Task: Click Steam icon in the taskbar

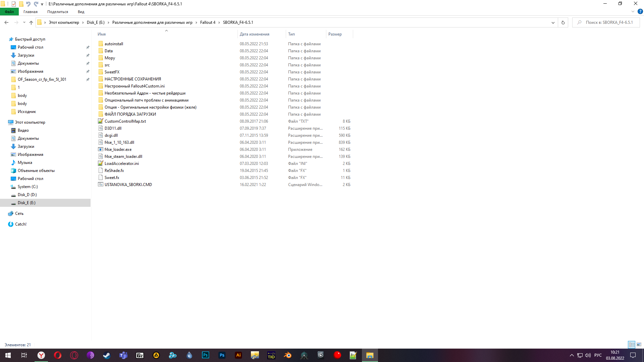Action: 107,355
